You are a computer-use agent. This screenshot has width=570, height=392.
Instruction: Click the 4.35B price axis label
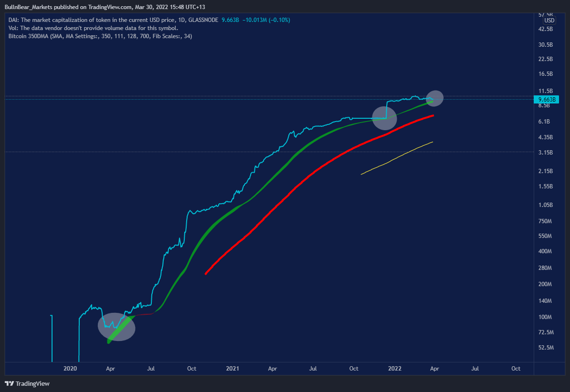(x=545, y=137)
